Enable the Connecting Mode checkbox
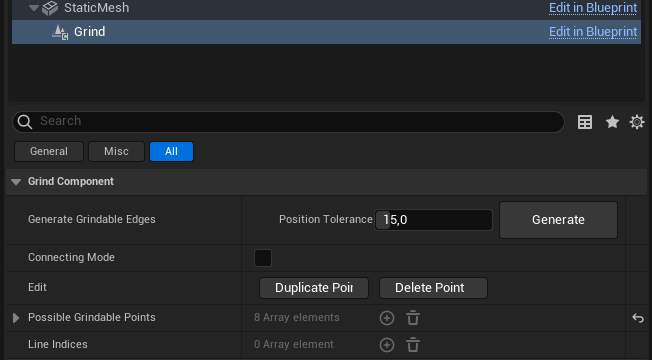Image resolution: width=652 pixels, height=360 pixels. click(x=263, y=258)
